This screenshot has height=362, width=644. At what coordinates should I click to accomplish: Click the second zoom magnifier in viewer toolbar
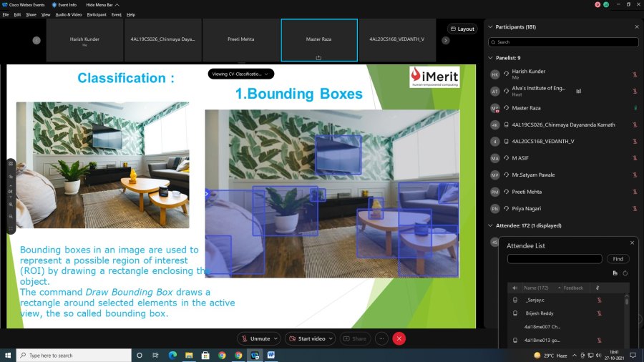[11, 216]
